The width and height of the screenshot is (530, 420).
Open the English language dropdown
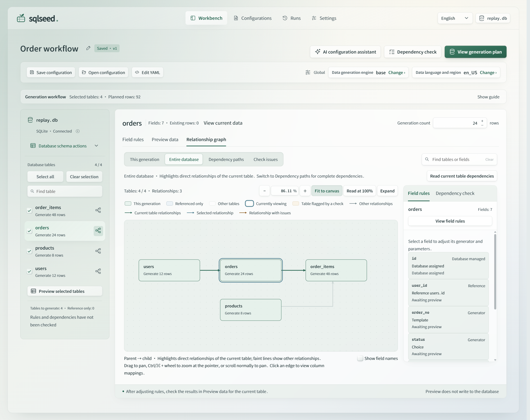(455, 18)
